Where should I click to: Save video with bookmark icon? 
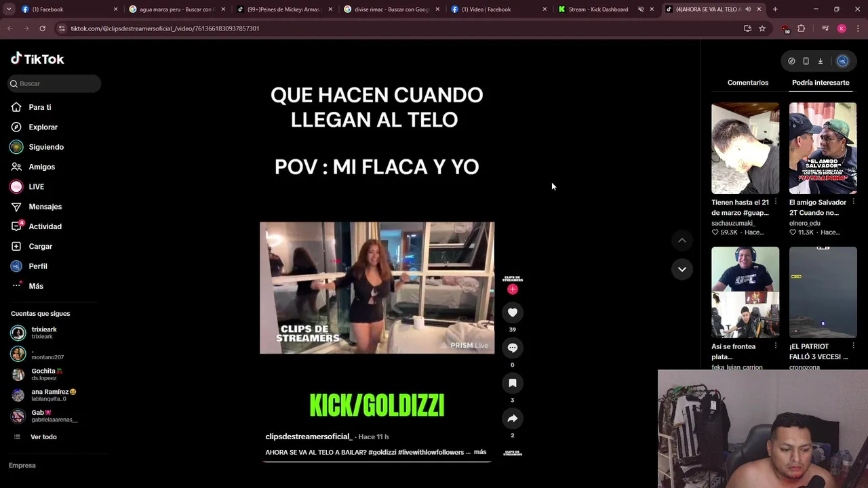pyautogui.click(x=513, y=383)
